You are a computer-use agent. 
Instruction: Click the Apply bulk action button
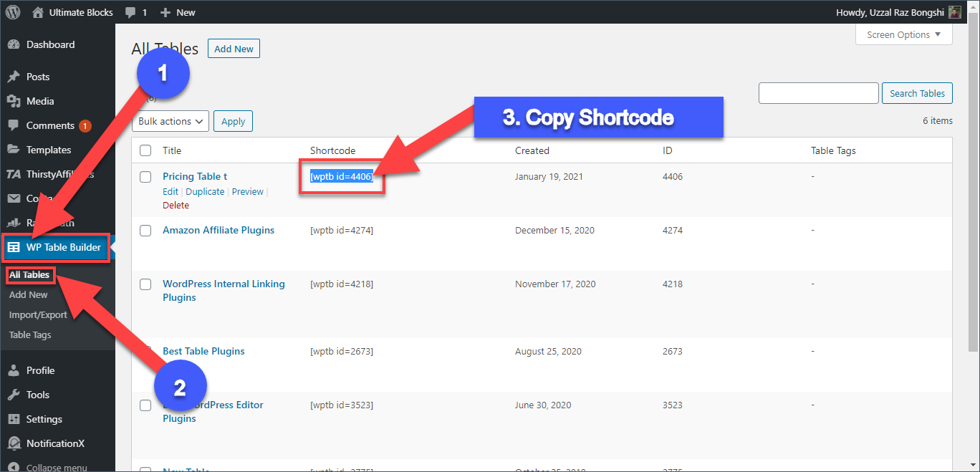pyautogui.click(x=233, y=121)
